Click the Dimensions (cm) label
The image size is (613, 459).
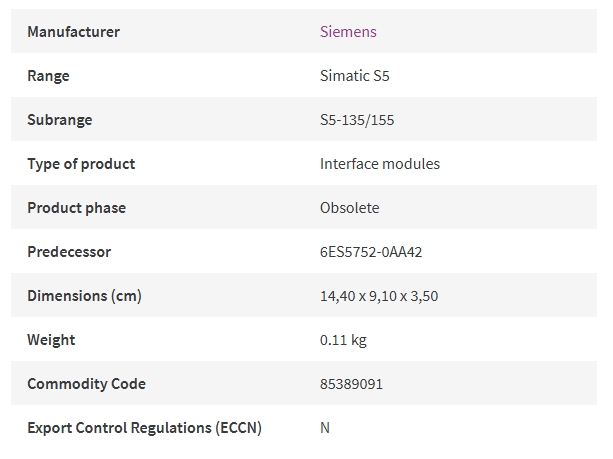point(84,296)
